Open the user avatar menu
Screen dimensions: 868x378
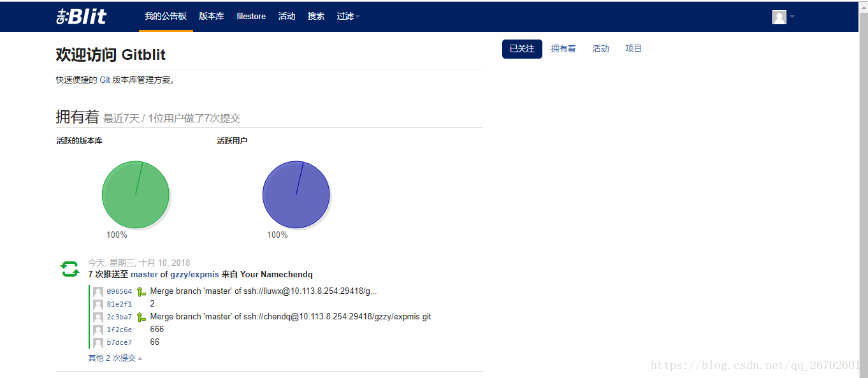(779, 17)
